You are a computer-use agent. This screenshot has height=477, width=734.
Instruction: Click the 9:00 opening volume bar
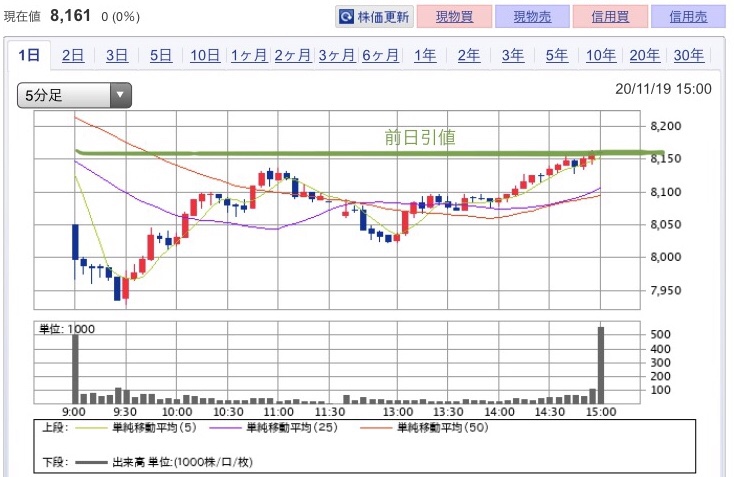tap(75, 368)
